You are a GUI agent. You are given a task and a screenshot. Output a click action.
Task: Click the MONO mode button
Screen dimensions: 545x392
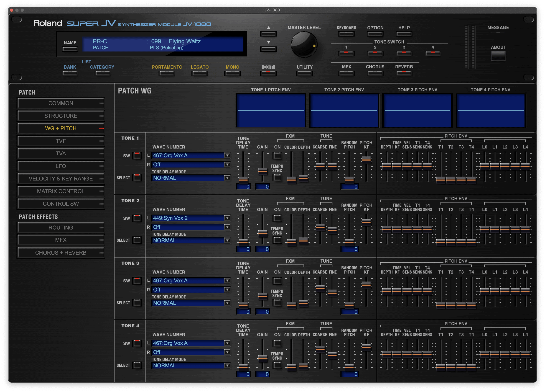pyautogui.click(x=232, y=73)
